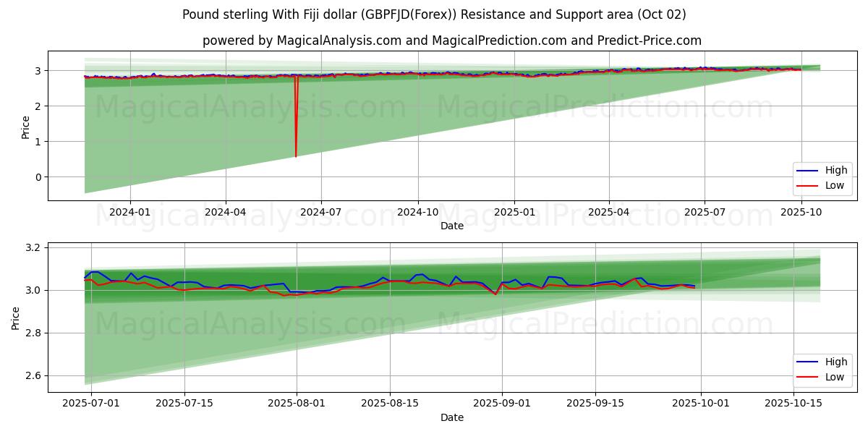Click the 2024-01 tick label on top chart

coord(130,212)
